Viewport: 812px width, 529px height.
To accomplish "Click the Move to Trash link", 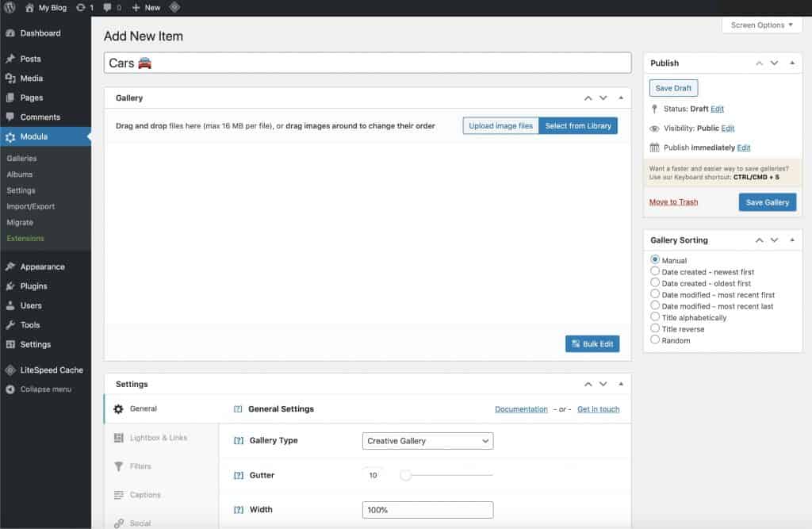I will tap(673, 202).
